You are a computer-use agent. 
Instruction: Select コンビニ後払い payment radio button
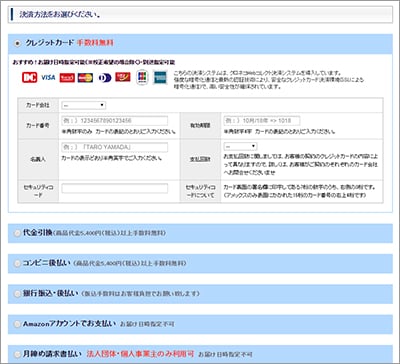[17, 264]
